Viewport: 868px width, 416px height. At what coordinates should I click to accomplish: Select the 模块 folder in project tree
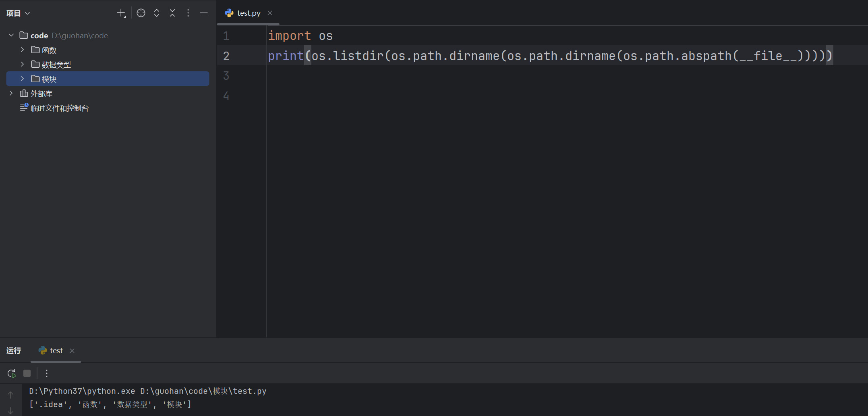coord(49,79)
